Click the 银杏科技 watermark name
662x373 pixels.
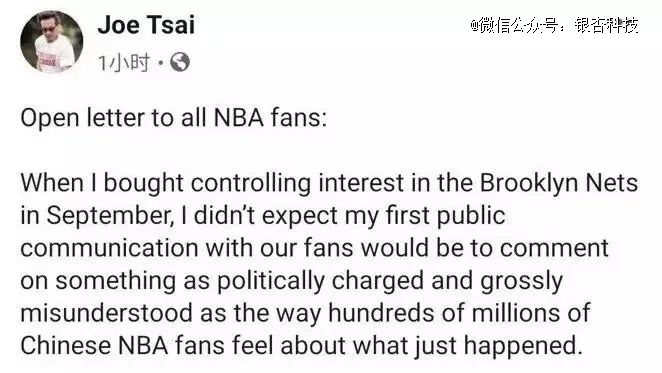coord(606,25)
